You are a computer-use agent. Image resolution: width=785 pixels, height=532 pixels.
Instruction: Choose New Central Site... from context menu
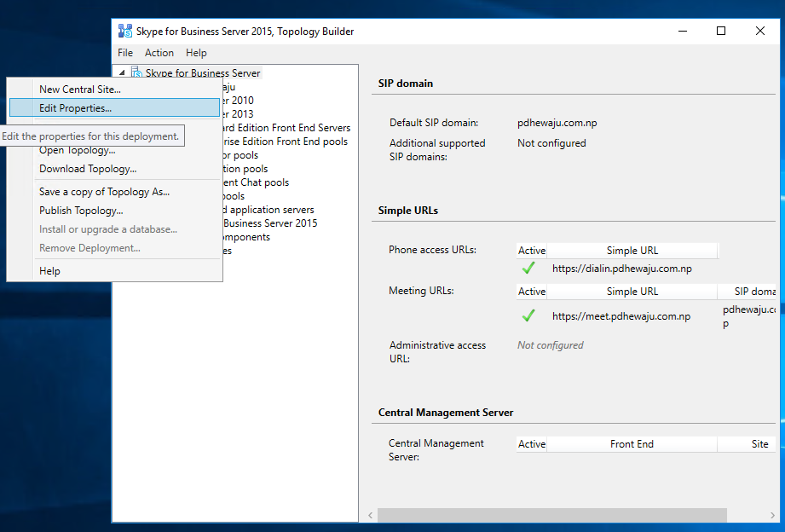[x=114, y=90]
